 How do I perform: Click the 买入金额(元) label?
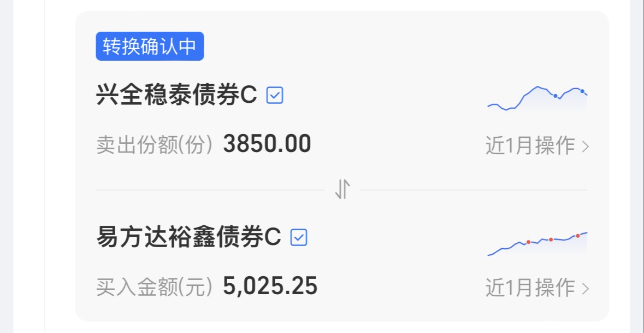click(x=153, y=287)
